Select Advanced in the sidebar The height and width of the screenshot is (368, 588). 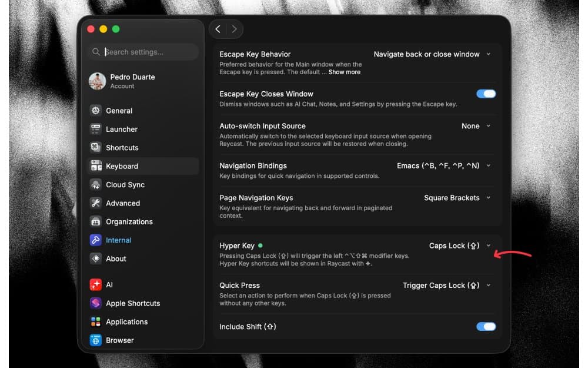pyautogui.click(x=143, y=203)
